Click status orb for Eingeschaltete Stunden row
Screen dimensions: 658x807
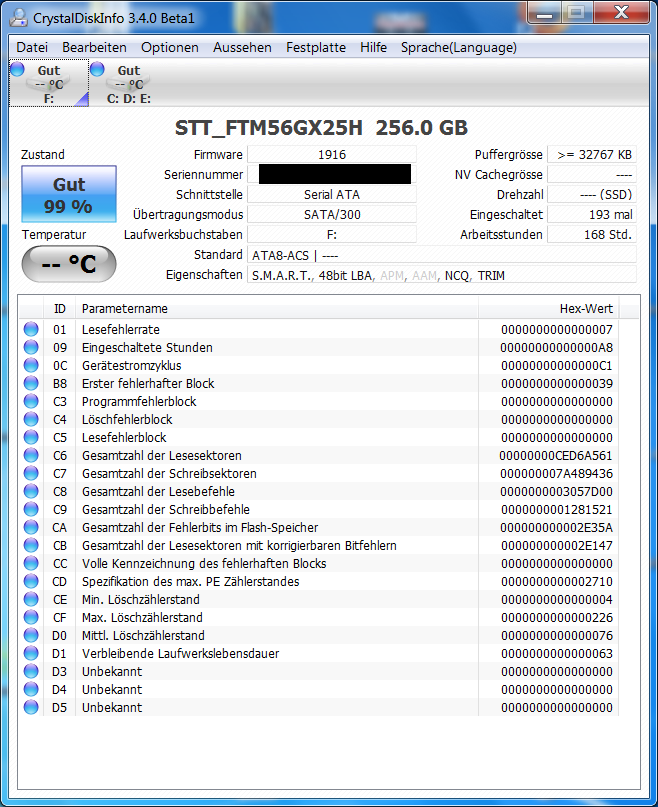[x=31, y=347]
